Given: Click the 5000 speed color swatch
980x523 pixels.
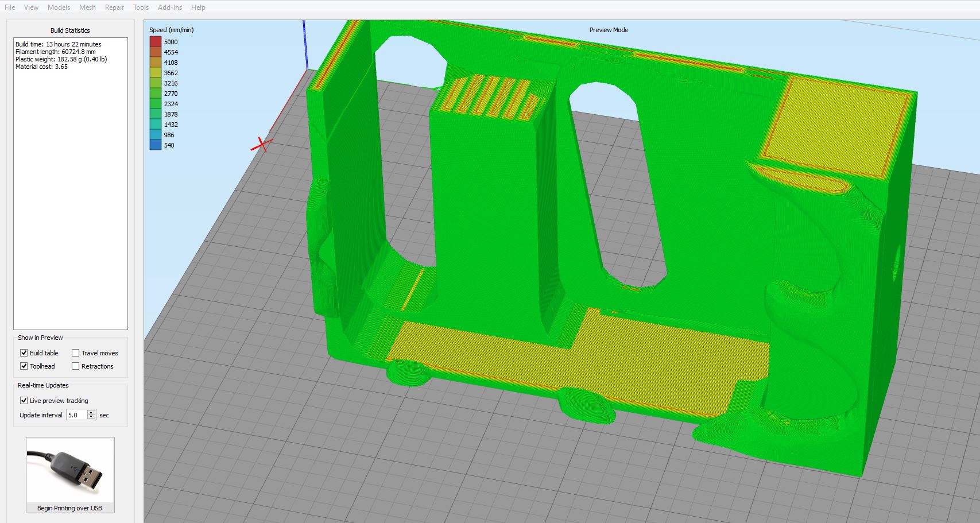Looking at the screenshot, I should (x=156, y=41).
